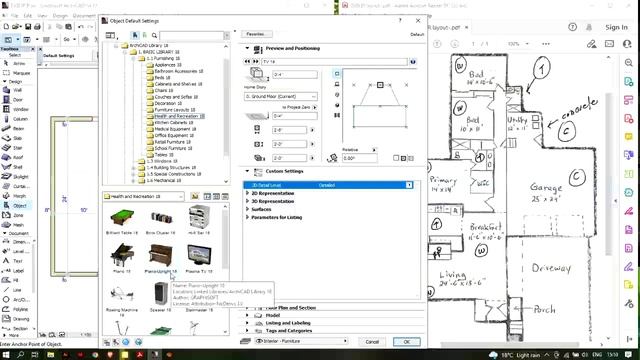Toggle the folder view tree button

[x=110, y=36]
